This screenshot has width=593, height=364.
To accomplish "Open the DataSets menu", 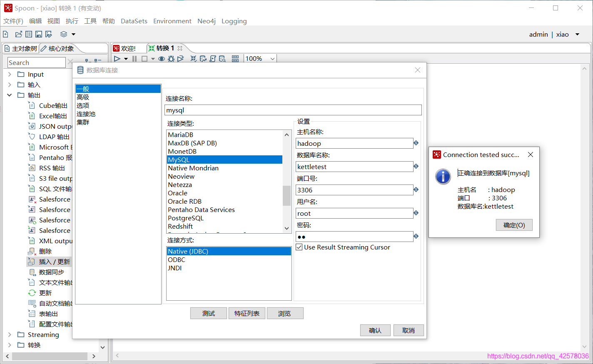I will [134, 21].
